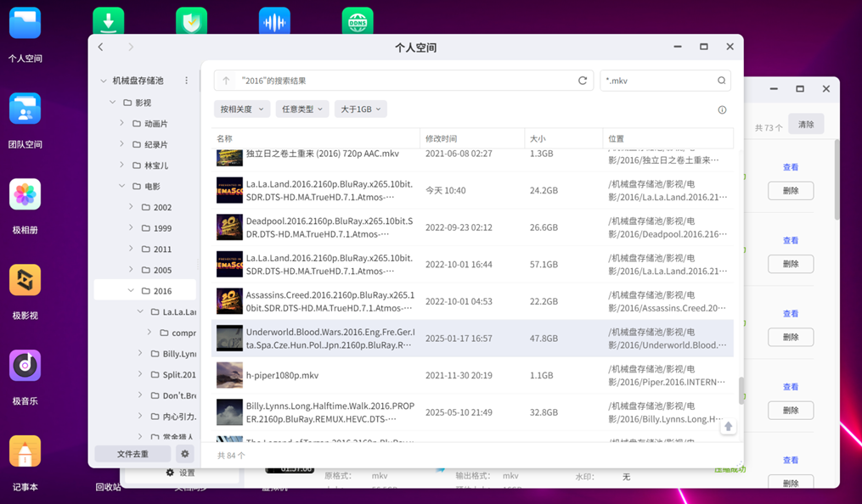
Task: Open thumbnail of Deadpool.2016 file
Action: (229, 227)
